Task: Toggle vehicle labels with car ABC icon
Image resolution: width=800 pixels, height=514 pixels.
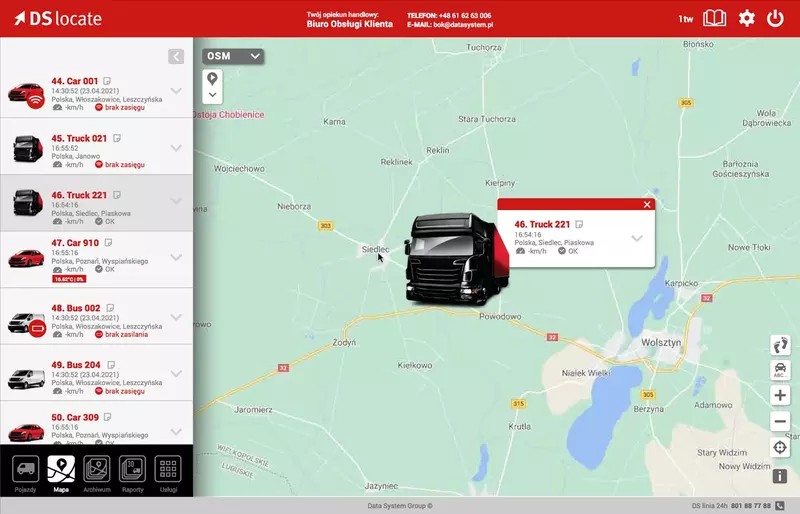Action: coord(780,370)
